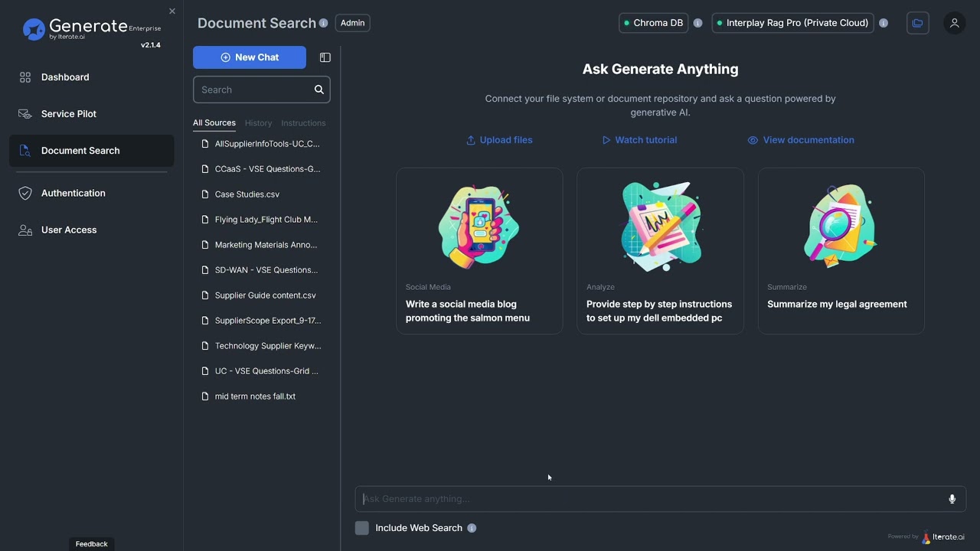Click the Generate Enterprise logo
The width and height of the screenshot is (980, 551).
coord(91,29)
